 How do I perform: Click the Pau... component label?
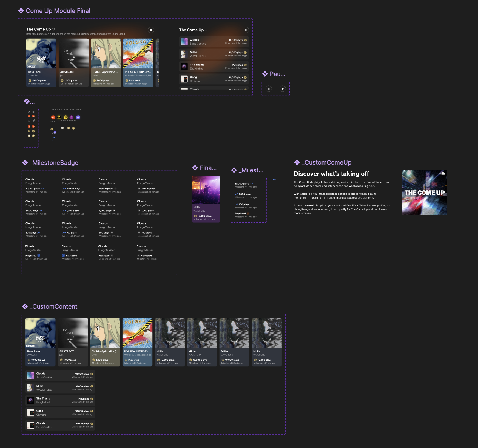[274, 74]
